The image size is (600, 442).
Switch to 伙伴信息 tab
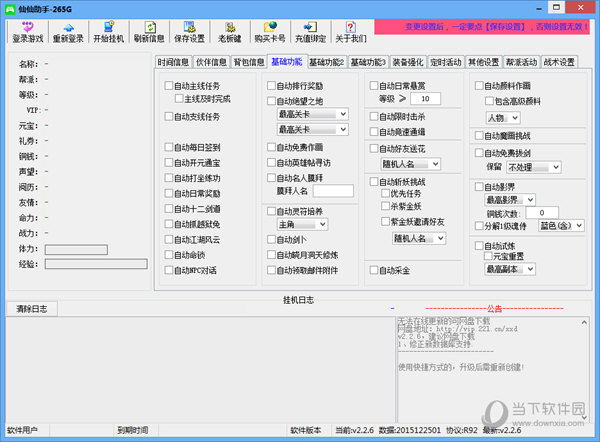211,62
